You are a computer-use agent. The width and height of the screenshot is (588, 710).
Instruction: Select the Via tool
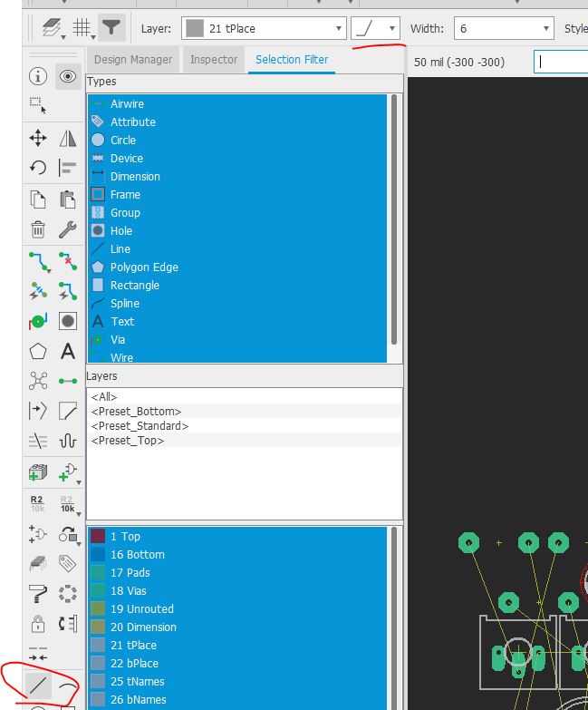tap(38, 322)
